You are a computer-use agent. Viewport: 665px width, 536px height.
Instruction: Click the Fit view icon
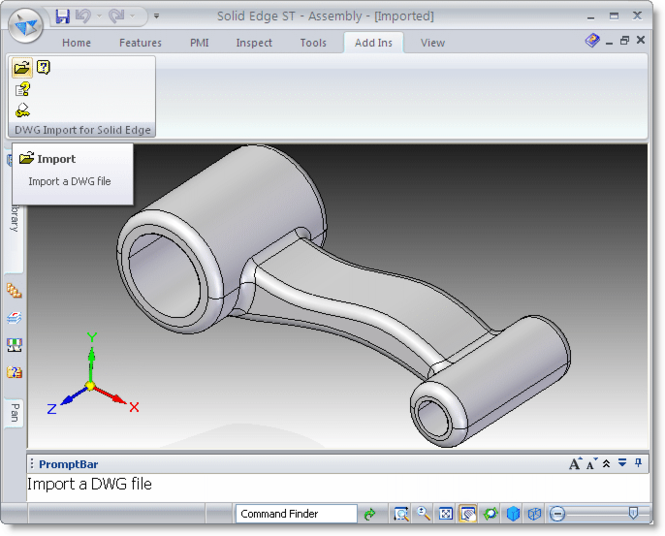[446, 514]
